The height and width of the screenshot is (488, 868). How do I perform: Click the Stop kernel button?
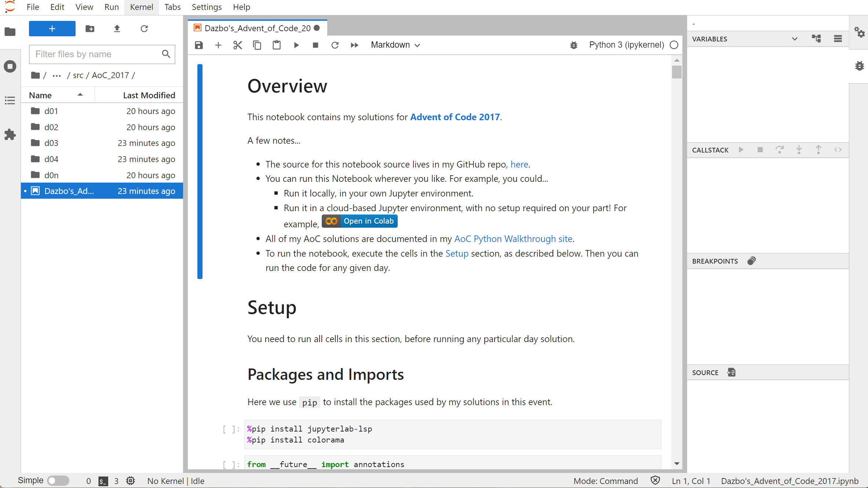pos(316,45)
